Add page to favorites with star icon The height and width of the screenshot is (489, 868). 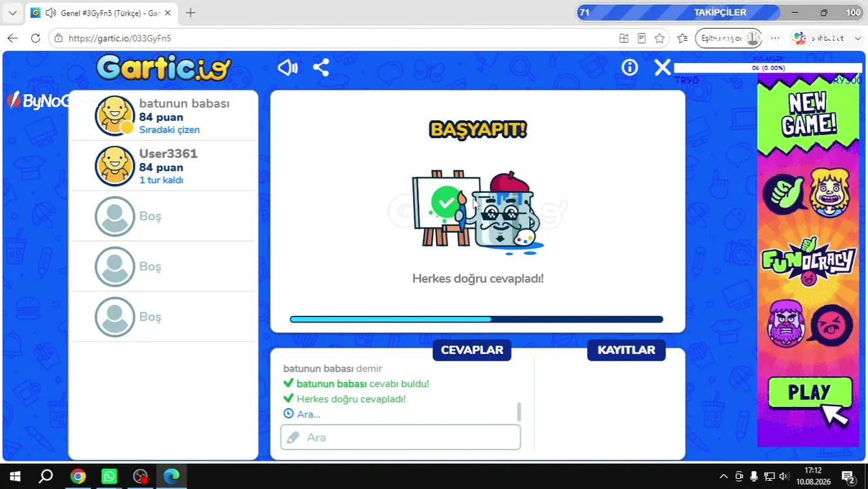point(659,38)
